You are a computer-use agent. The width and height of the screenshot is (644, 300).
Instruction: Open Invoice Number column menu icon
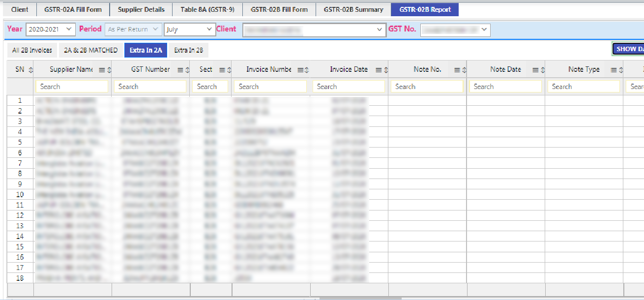pyautogui.click(x=300, y=70)
